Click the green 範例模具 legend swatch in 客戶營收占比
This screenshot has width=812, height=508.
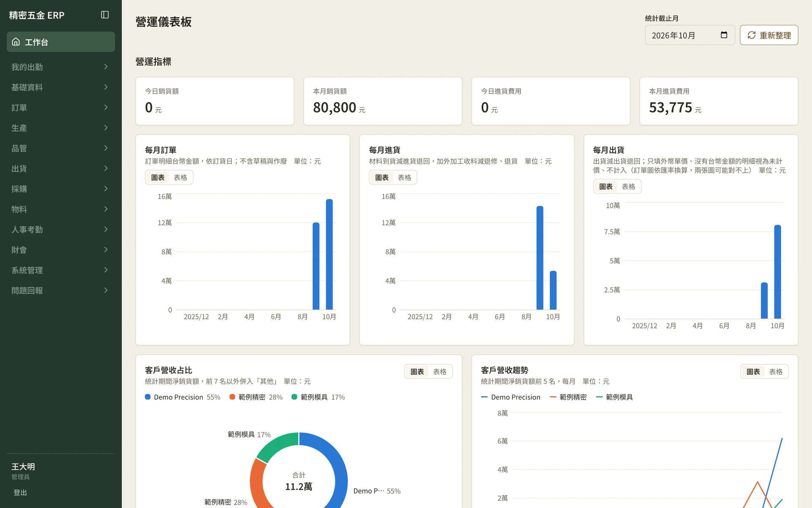point(294,397)
